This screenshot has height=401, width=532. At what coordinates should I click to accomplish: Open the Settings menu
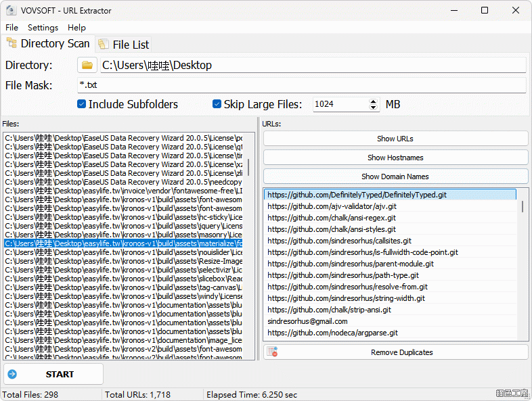tap(43, 28)
